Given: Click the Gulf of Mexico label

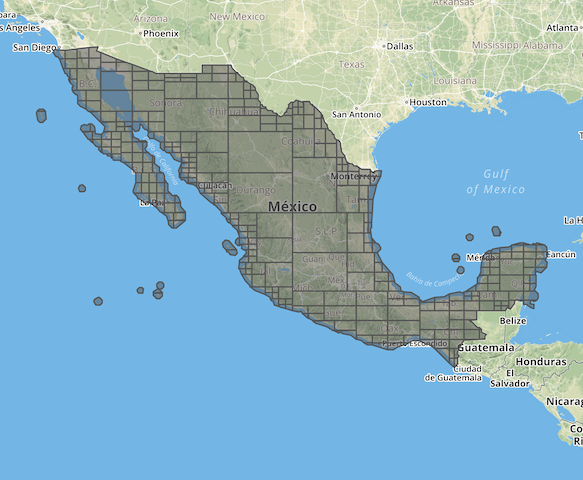Looking at the screenshot, I should [x=496, y=182].
